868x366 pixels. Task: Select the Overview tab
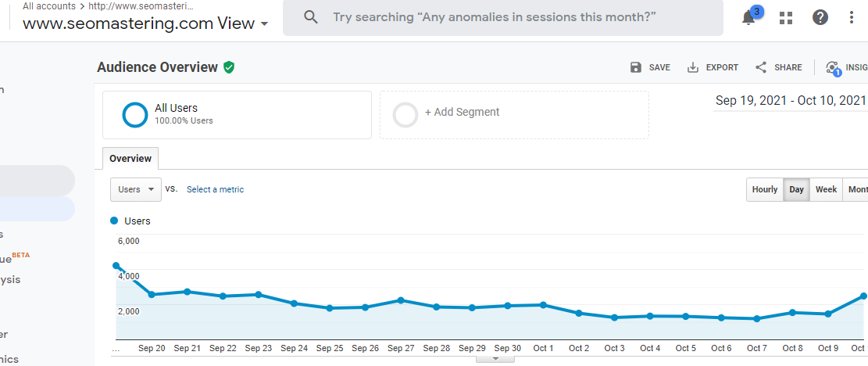pyautogui.click(x=130, y=158)
